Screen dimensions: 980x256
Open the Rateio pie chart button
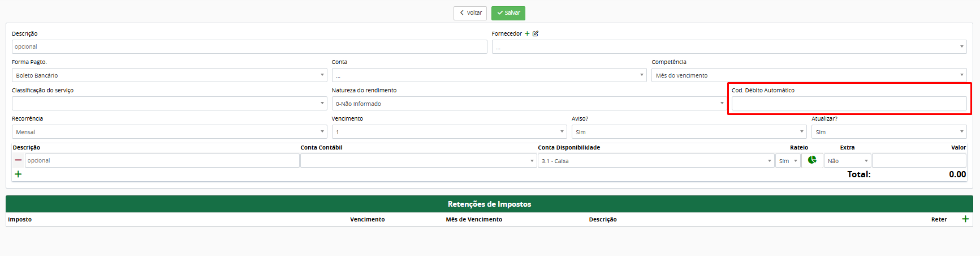pyautogui.click(x=812, y=160)
